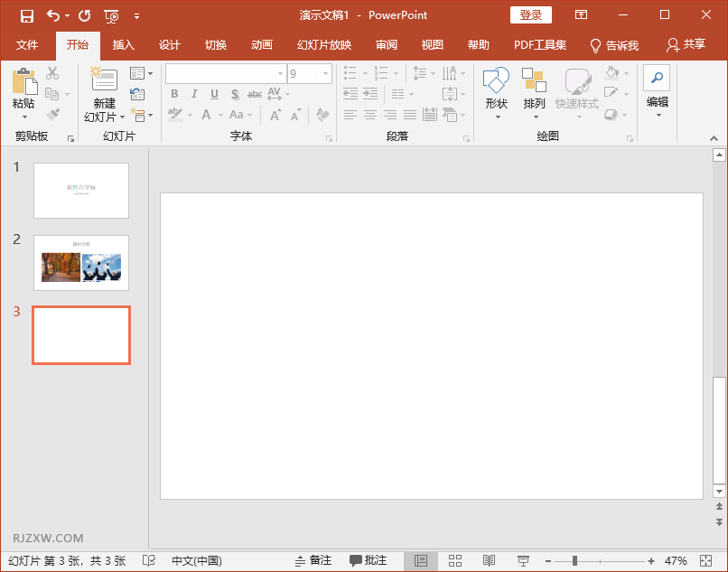728x572 pixels.
Task: Select slide 2 thumbnail with photos
Action: (81, 263)
